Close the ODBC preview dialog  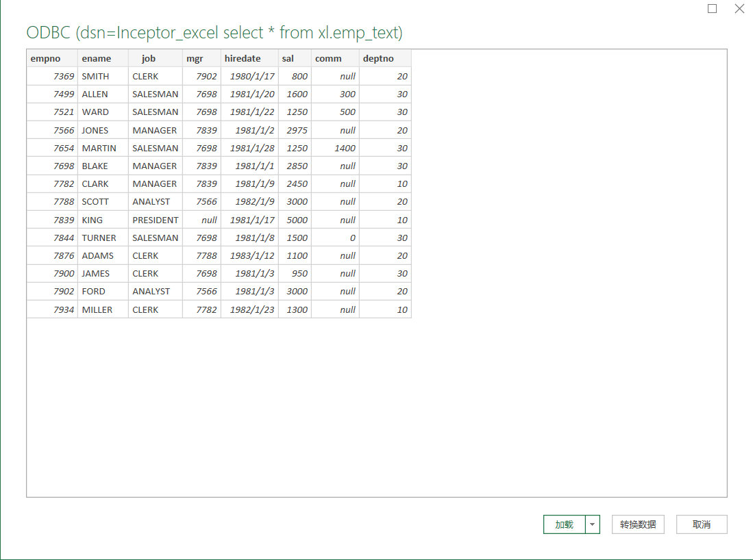coord(739,9)
